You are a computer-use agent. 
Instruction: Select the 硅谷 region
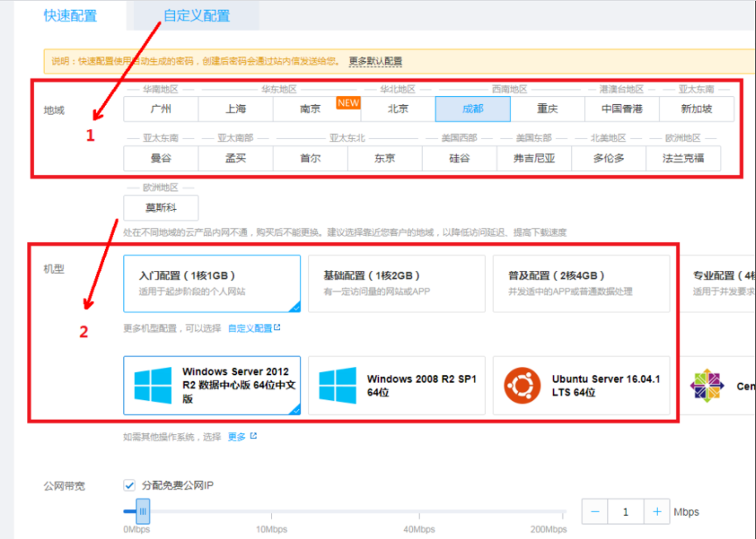coord(459,158)
